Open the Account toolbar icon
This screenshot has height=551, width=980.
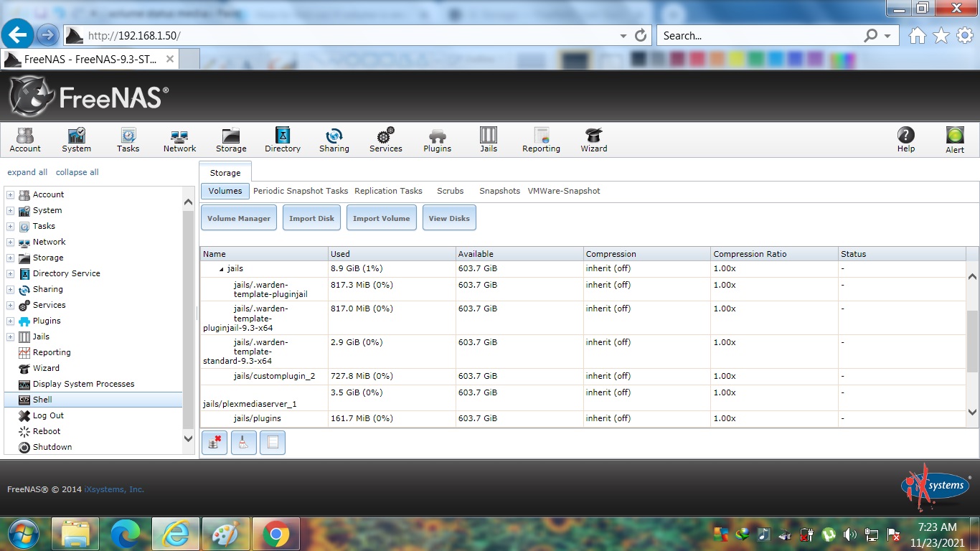pos(25,140)
